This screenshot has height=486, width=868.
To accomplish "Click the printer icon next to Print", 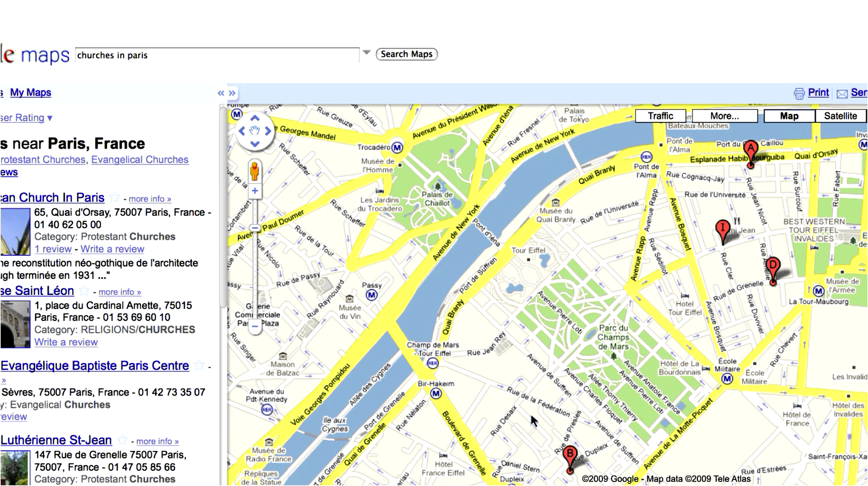I will coord(798,93).
